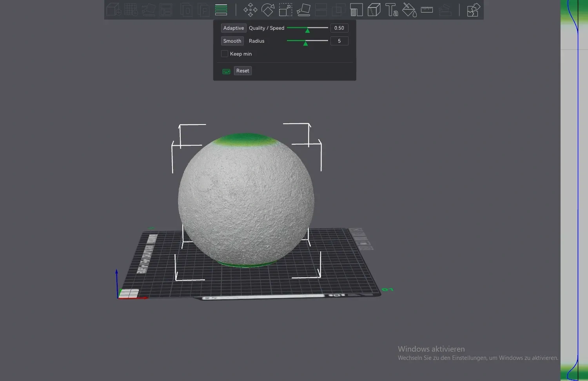588x381 pixels.
Task: Open the Text shape tool
Action: click(x=392, y=10)
